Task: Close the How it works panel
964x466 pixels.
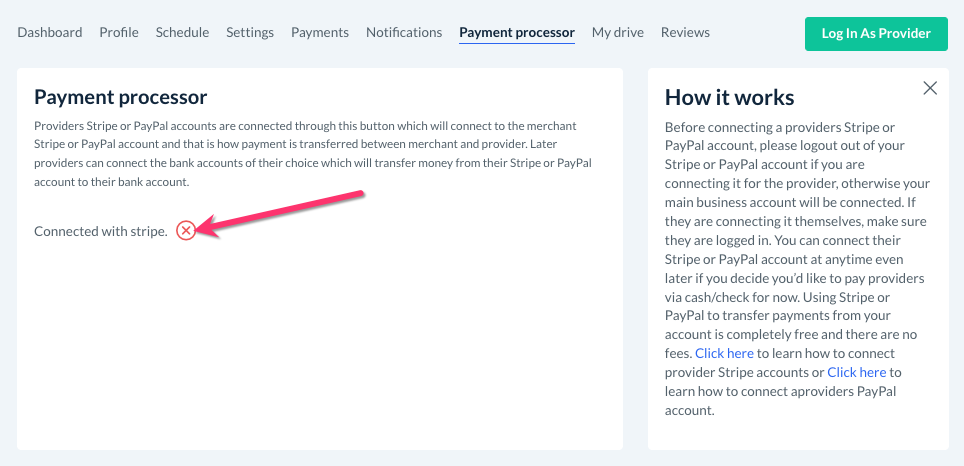Action: tap(930, 88)
